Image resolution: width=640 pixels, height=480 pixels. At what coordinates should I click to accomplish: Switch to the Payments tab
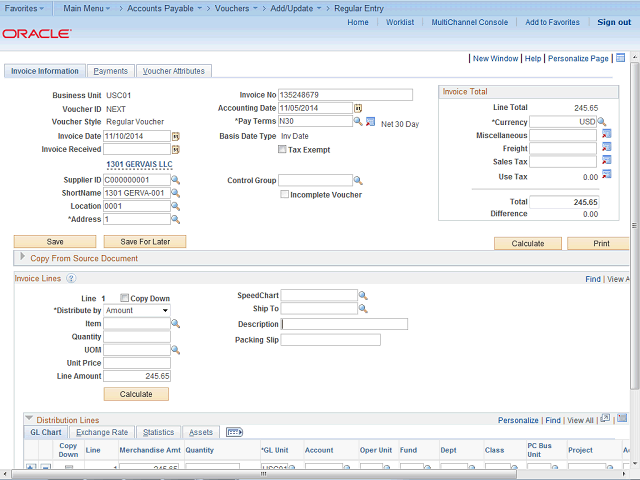[x=110, y=71]
